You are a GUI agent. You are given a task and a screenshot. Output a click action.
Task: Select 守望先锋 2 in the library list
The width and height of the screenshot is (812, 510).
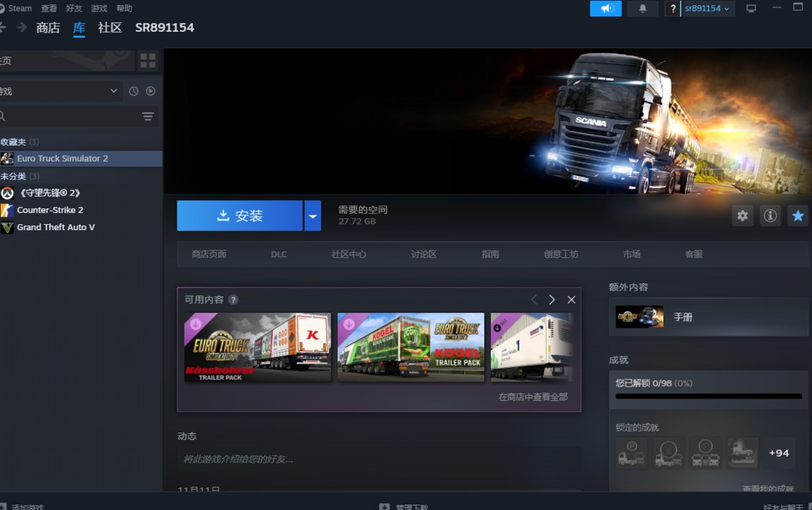pyautogui.click(x=81, y=193)
